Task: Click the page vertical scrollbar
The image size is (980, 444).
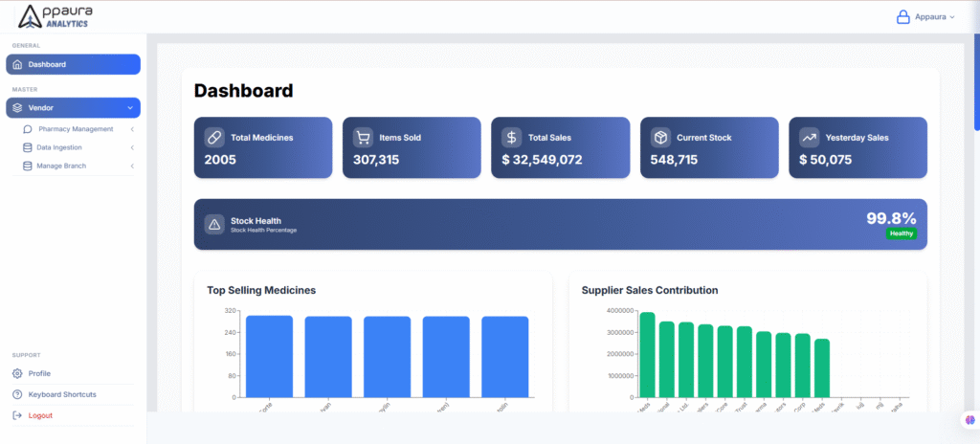Action: click(976, 86)
